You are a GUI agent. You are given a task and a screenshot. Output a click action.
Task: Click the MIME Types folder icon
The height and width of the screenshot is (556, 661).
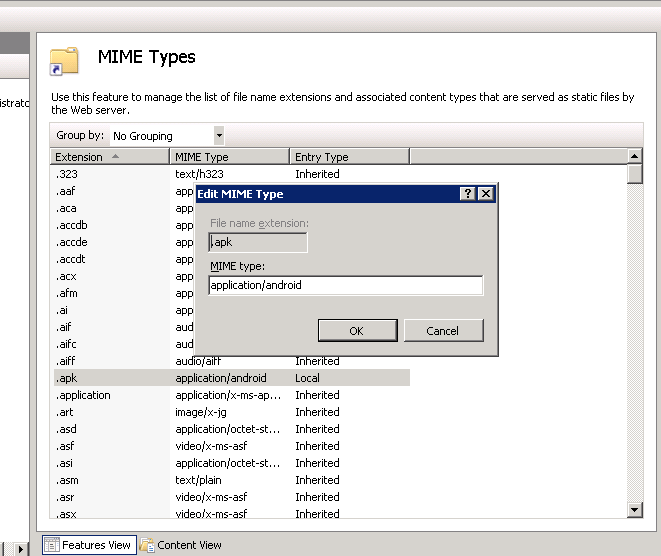point(64,61)
